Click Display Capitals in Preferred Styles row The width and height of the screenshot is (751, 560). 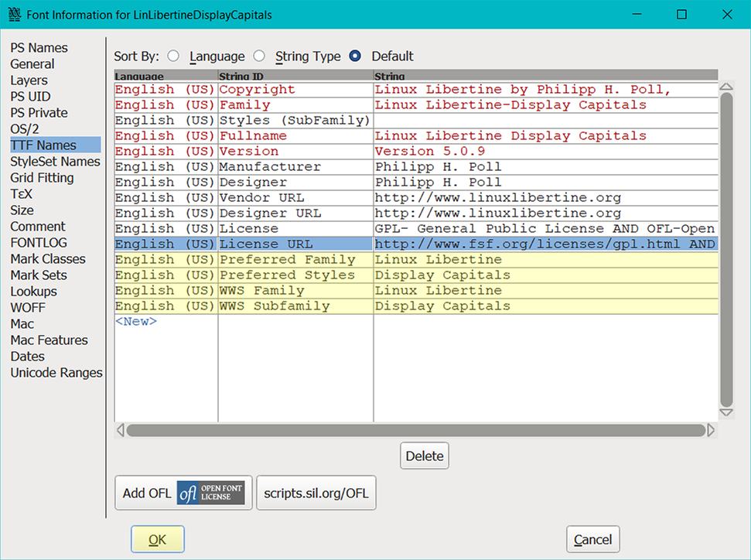point(545,275)
